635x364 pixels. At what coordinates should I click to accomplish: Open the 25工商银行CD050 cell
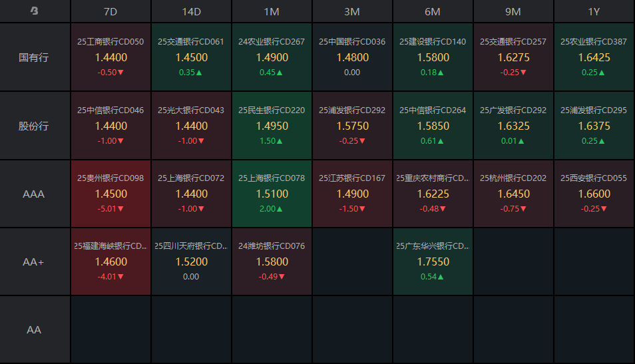tap(110, 57)
